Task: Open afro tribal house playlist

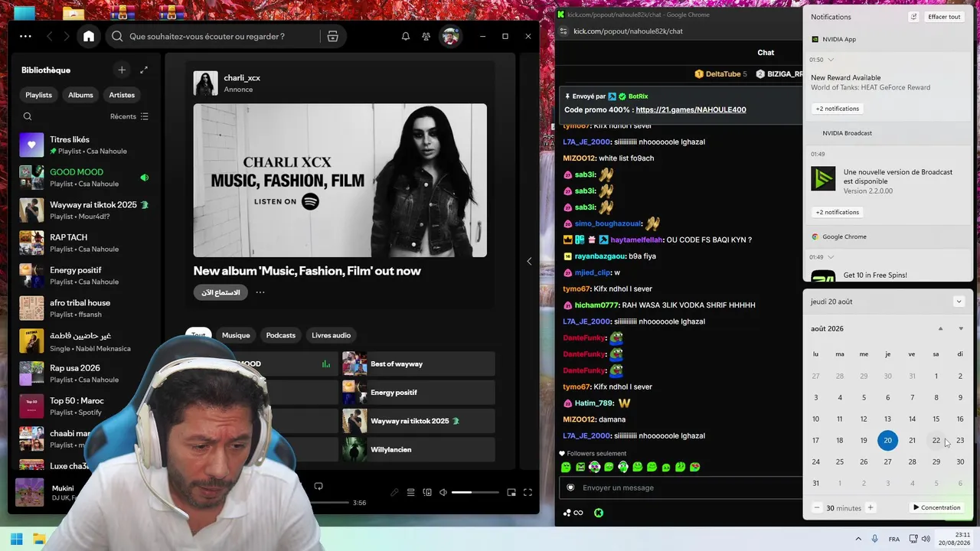Action: [84, 308]
